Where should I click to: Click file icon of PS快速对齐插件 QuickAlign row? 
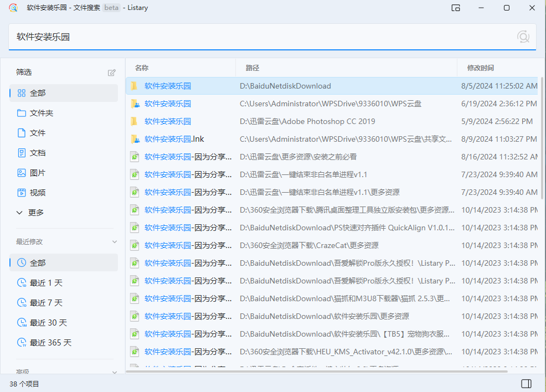(135, 228)
